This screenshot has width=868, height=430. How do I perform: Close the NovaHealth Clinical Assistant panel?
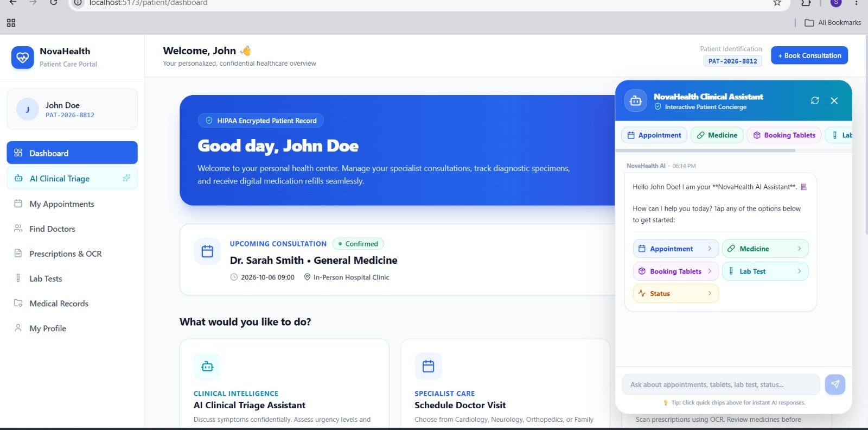834,100
